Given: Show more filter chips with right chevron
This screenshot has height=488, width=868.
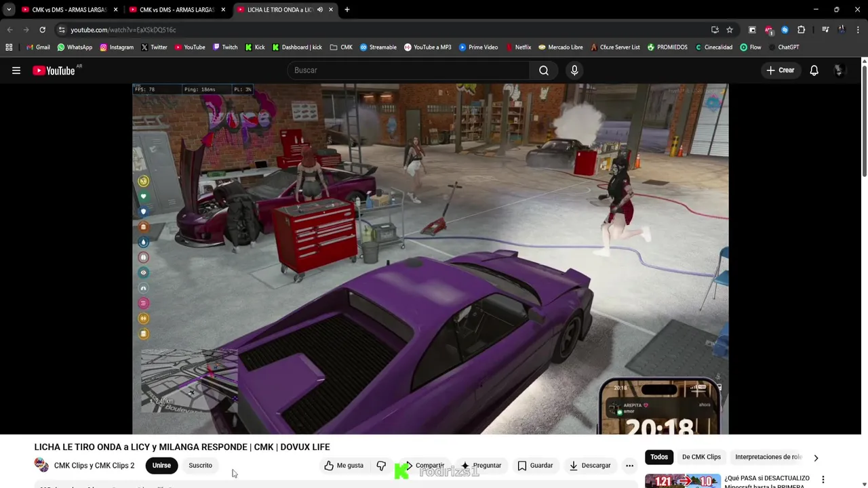Looking at the screenshot, I should coord(816,457).
